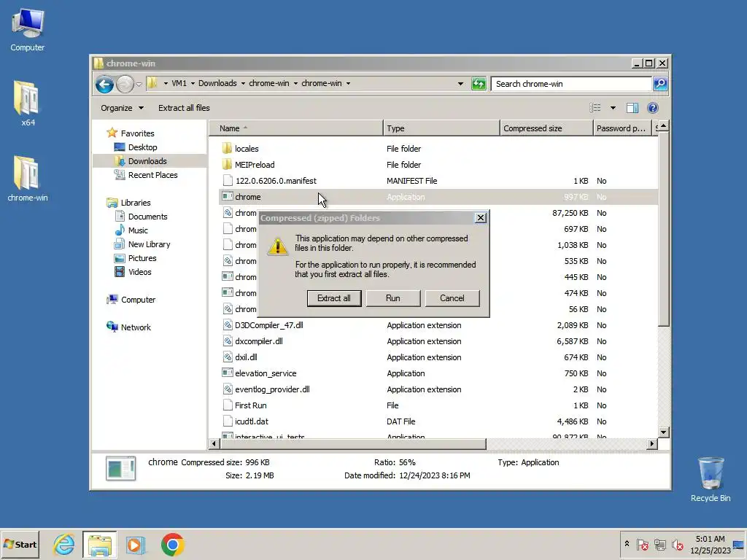Screen dimensions: 747x560
Task: Select the dxil.dll file icon
Action: 228,357
